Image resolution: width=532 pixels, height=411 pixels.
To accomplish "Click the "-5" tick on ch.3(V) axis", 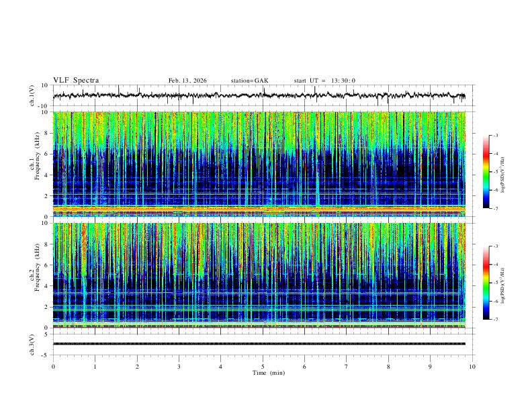I will (46, 355).
